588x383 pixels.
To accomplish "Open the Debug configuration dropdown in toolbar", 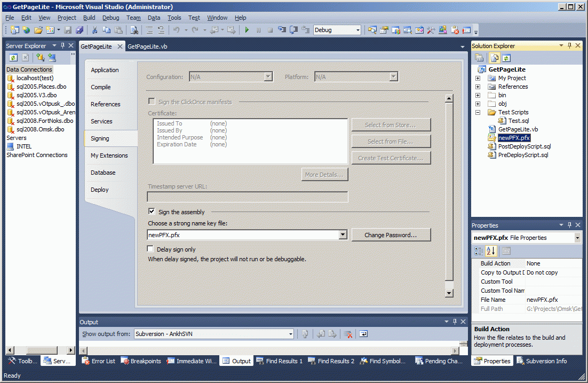I will [x=357, y=30].
